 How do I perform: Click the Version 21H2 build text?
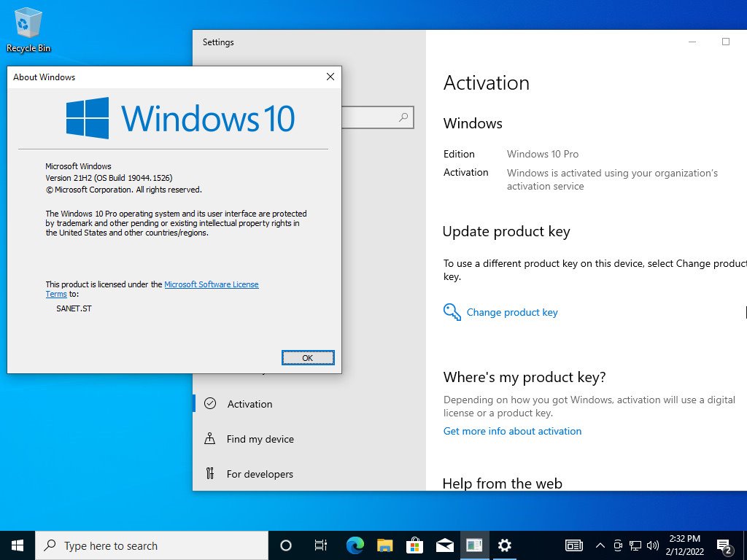(109, 178)
